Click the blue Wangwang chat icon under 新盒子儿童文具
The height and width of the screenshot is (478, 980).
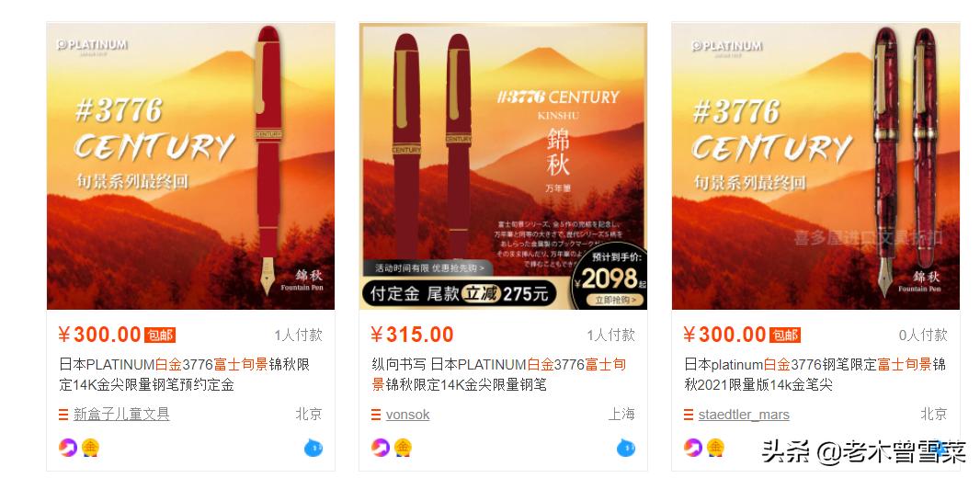click(313, 448)
